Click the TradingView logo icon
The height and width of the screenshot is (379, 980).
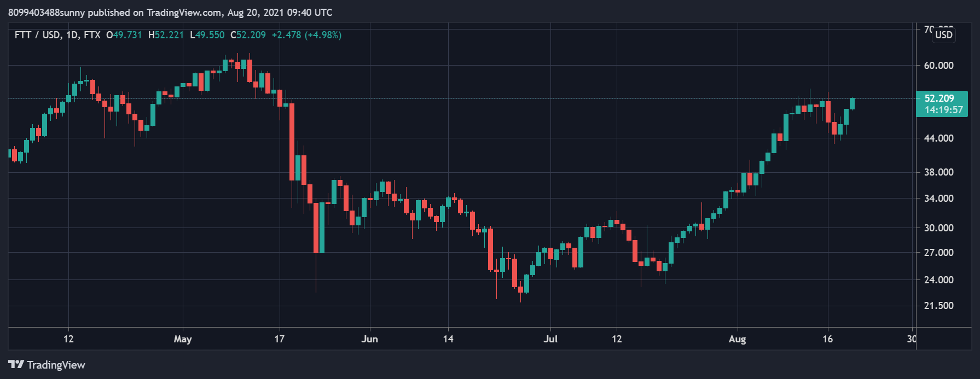point(16,364)
